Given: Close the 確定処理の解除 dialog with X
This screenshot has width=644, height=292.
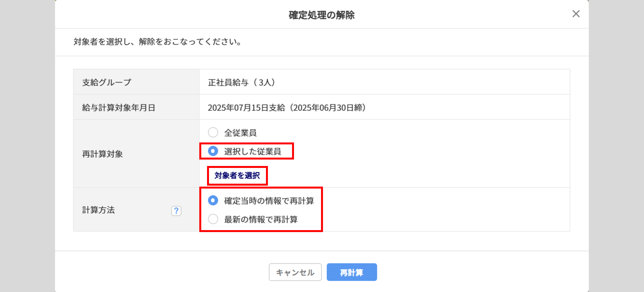Looking at the screenshot, I should [x=576, y=14].
